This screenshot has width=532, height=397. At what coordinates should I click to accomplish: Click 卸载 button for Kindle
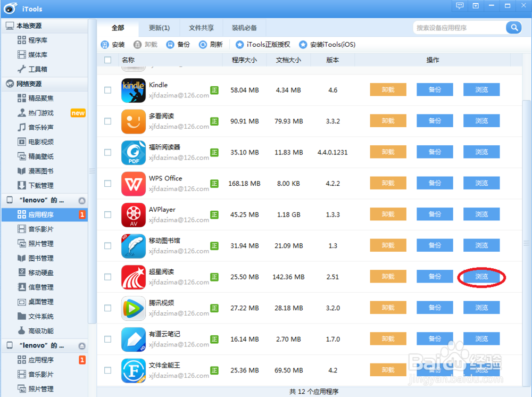coord(388,89)
